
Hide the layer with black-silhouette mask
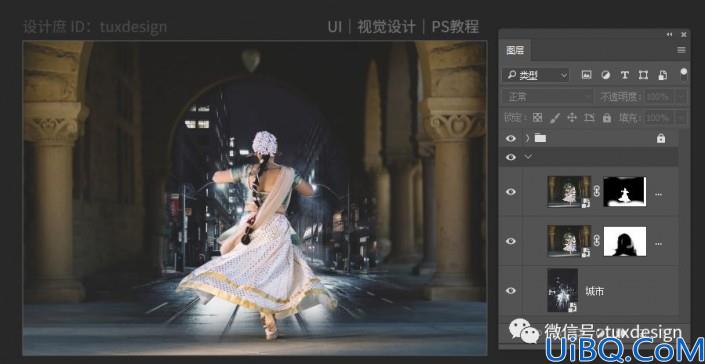coord(511,241)
